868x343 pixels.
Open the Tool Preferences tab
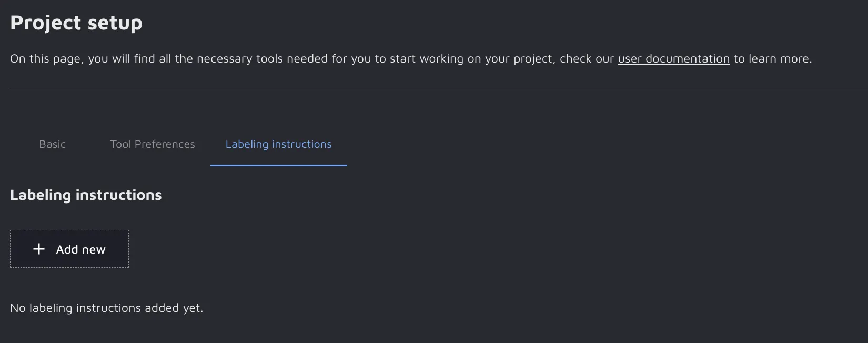(x=153, y=144)
